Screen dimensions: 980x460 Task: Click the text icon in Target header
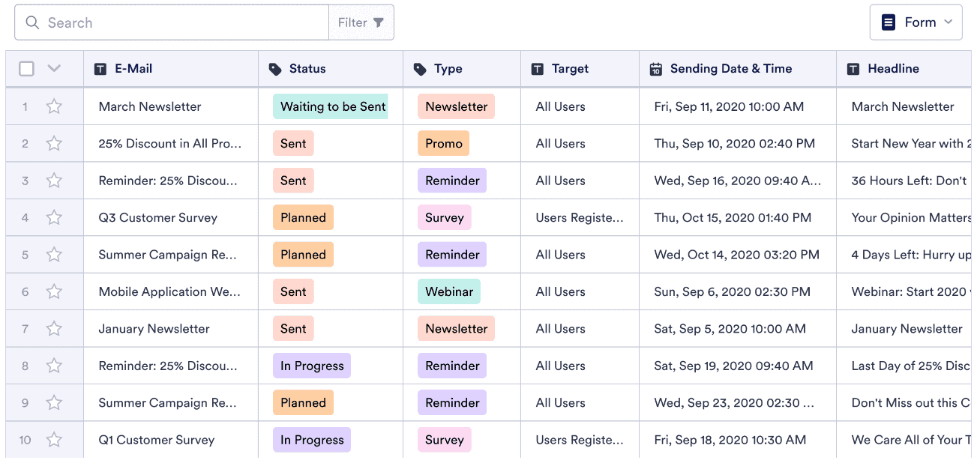(538, 69)
